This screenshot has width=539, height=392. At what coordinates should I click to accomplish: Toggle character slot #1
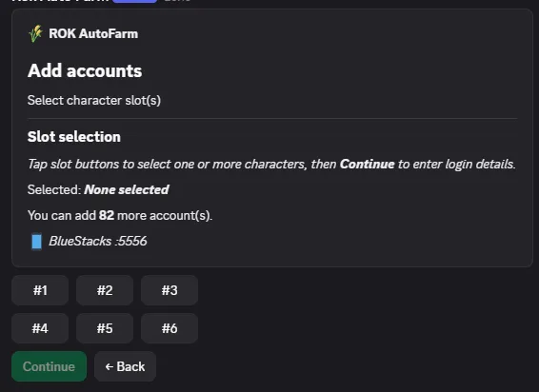40,290
